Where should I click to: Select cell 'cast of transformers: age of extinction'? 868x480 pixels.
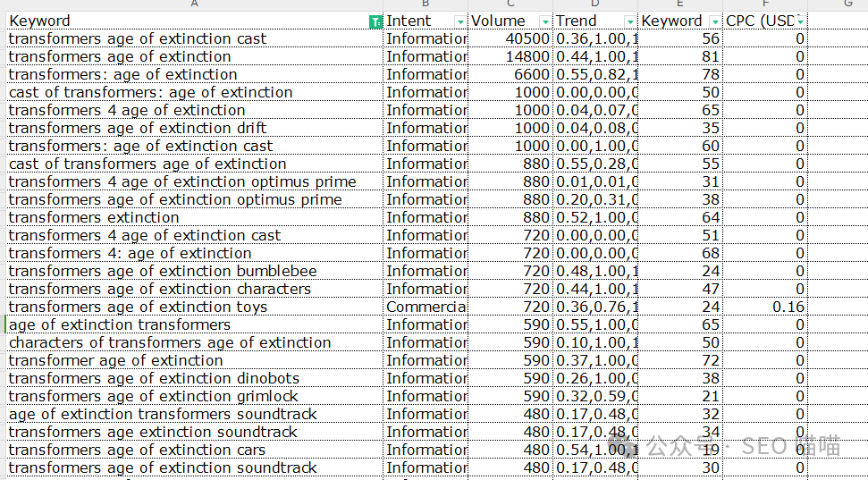click(195, 92)
